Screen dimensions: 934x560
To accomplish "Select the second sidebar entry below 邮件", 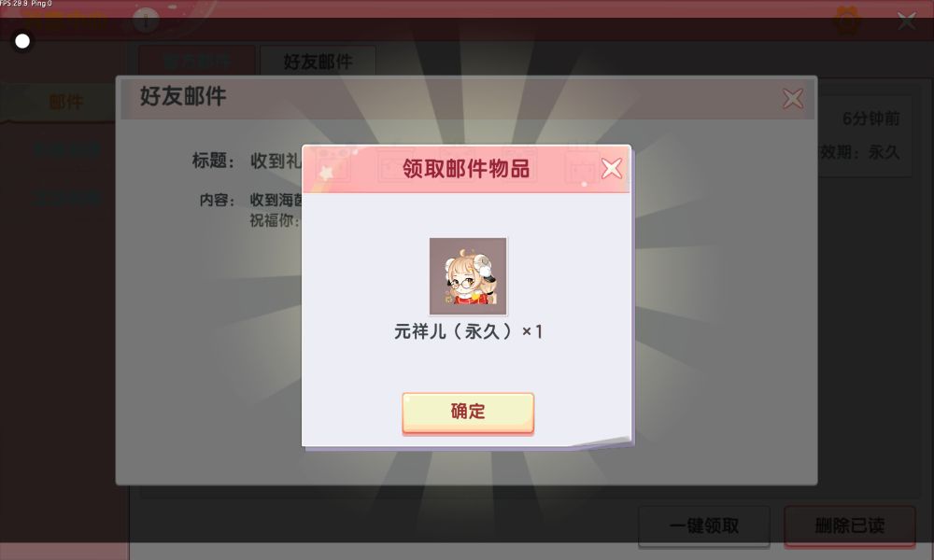I will click(65, 149).
